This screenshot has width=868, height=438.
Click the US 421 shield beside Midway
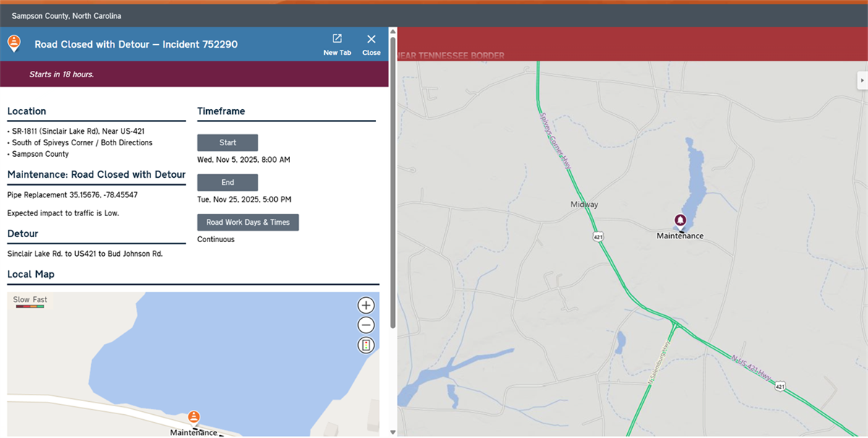pyautogui.click(x=599, y=236)
